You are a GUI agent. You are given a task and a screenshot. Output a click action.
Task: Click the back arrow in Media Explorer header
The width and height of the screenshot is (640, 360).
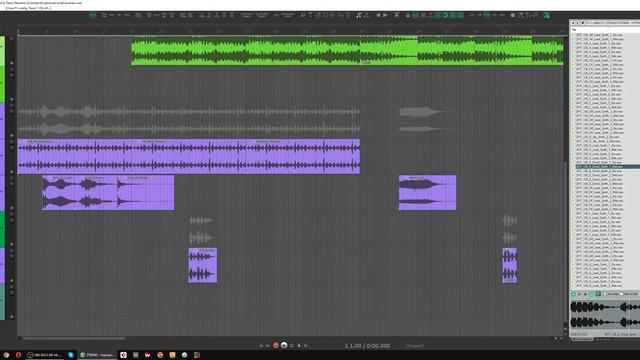click(x=573, y=23)
